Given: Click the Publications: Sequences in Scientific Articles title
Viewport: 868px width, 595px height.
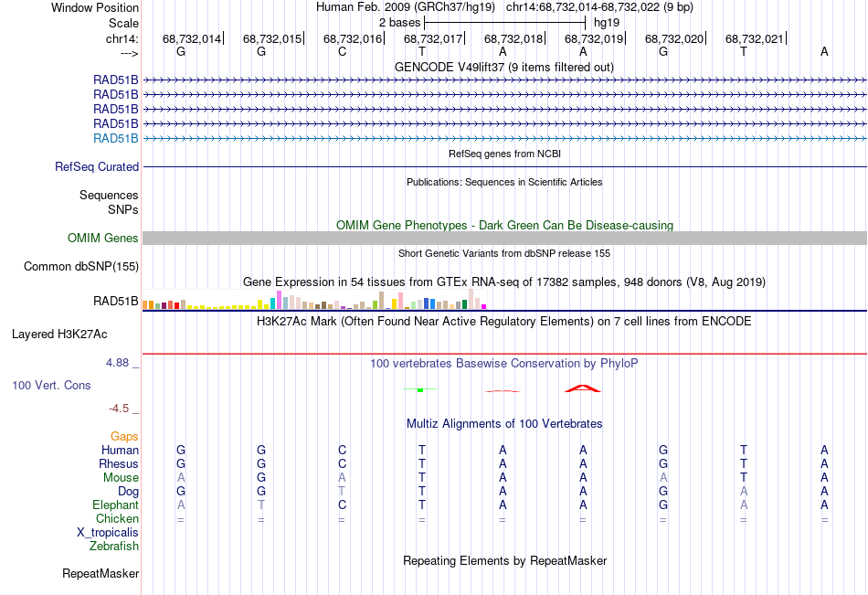Looking at the screenshot, I should [x=504, y=182].
